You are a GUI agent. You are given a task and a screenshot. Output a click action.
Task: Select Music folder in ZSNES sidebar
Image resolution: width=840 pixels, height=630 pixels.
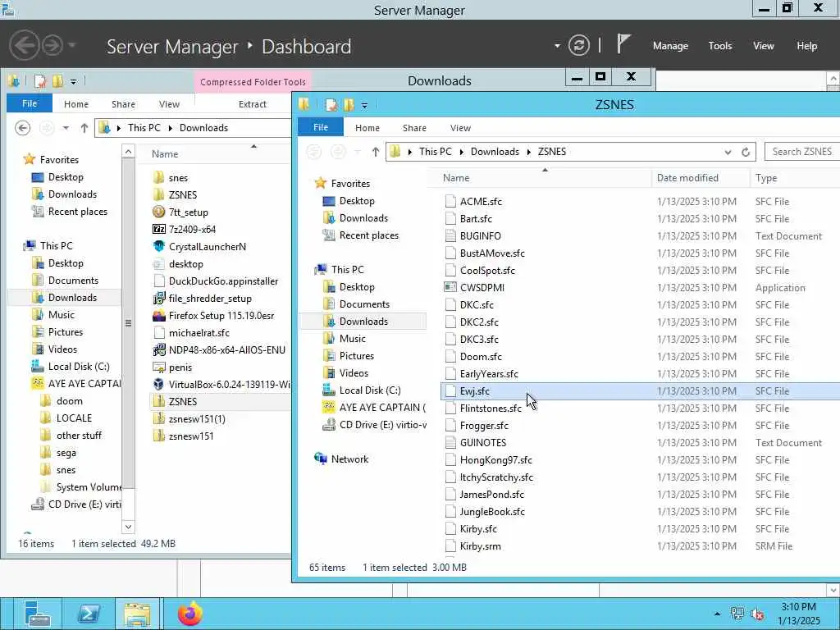click(352, 339)
